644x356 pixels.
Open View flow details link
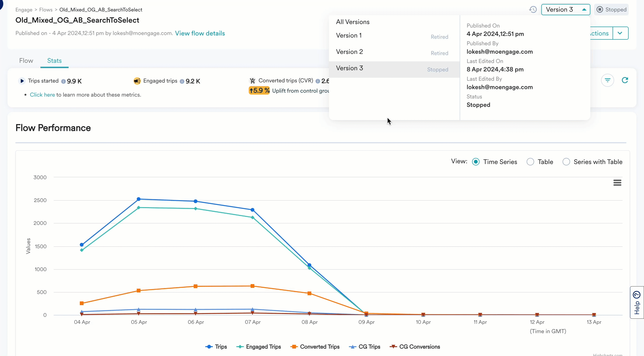coord(200,33)
